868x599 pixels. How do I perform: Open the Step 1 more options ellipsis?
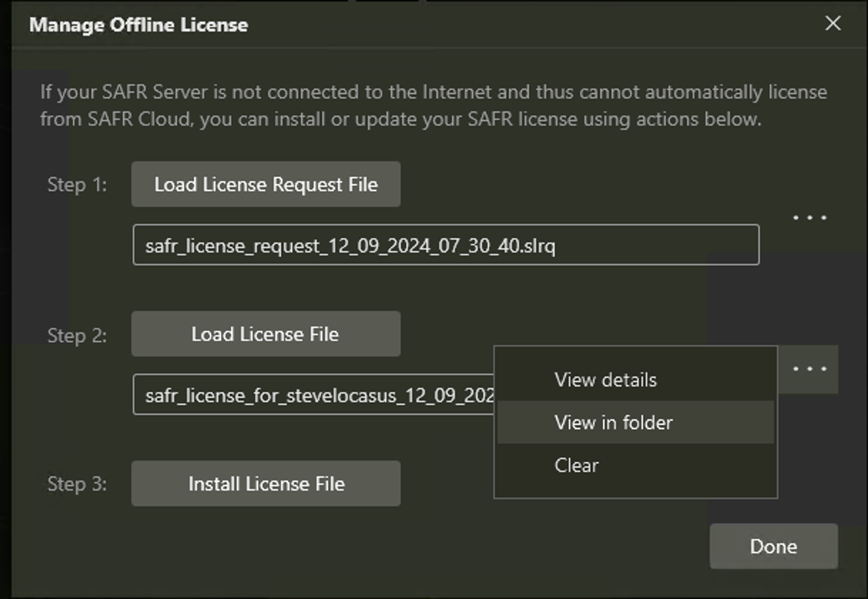[810, 217]
